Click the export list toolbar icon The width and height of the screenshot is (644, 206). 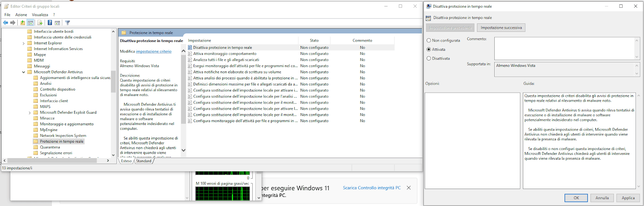(40, 23)
